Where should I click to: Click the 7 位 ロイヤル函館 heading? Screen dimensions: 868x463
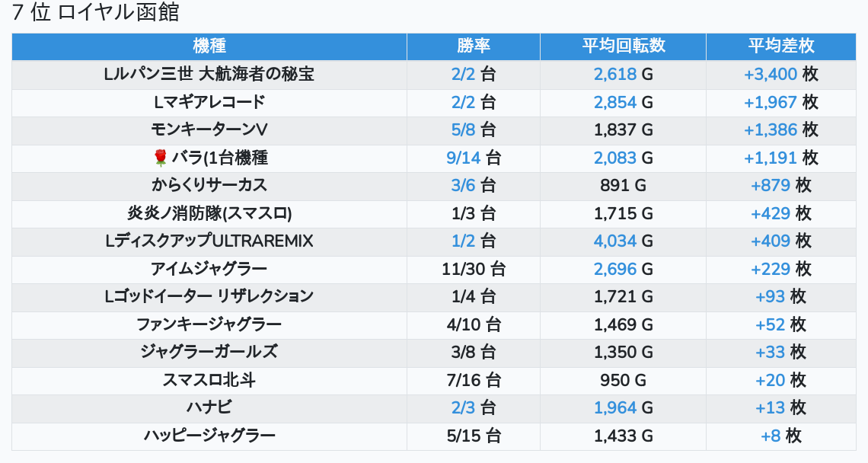(x=95, y=13)
